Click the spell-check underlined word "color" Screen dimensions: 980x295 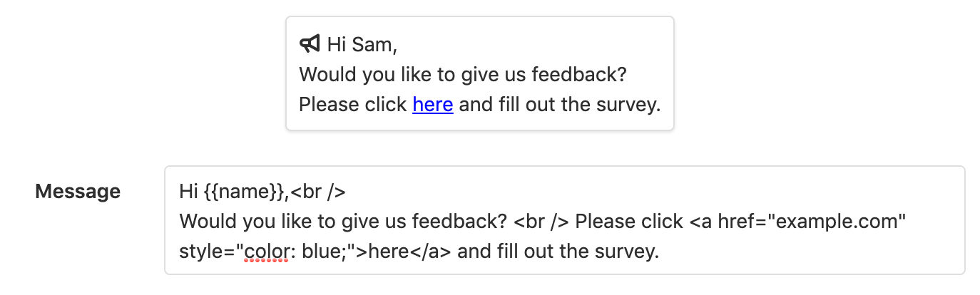pyautogui.click(x=265, y=252)
